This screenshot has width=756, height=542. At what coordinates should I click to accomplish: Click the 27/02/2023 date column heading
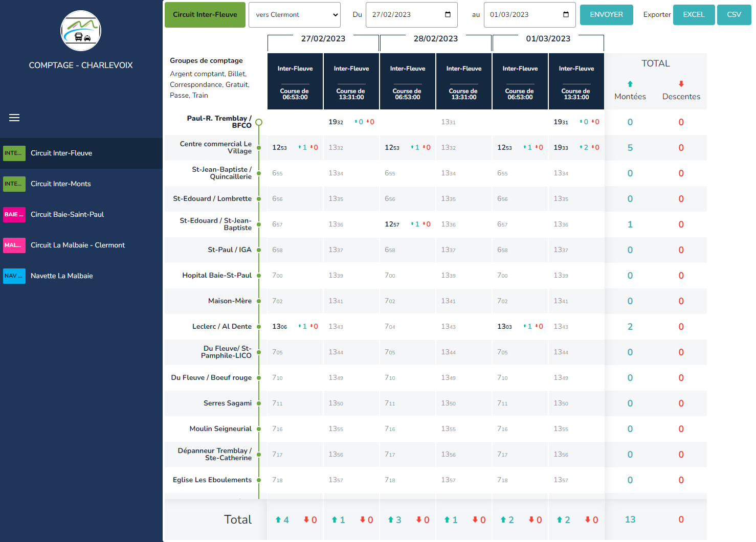coord(323,39)
